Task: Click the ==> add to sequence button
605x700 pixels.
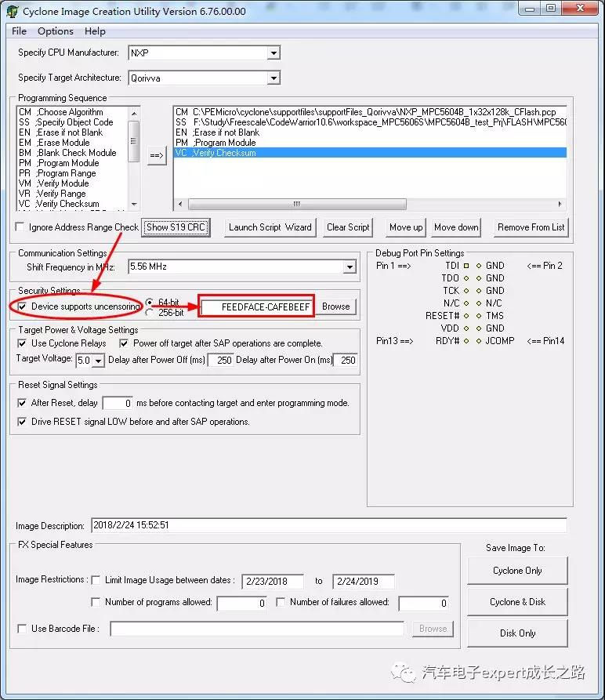Action: pos(157,156)
